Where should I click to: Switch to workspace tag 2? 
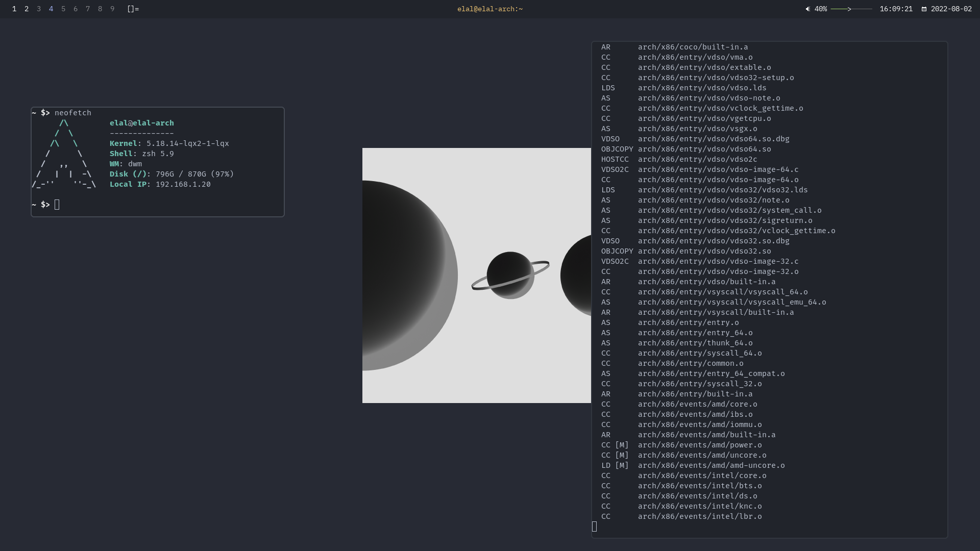pos(27,9)
